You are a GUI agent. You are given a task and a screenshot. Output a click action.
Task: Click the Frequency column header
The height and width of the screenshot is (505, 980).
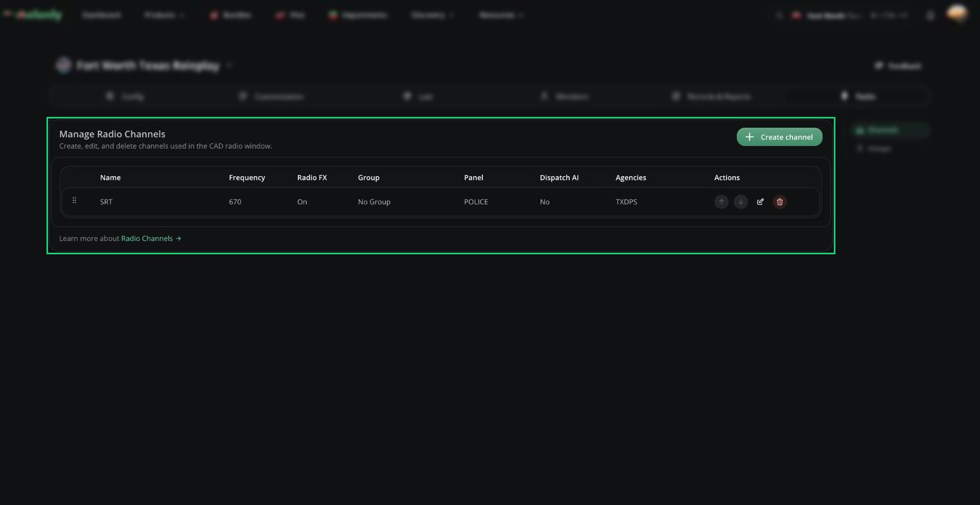pyautogui.click(x=247, y=178)
